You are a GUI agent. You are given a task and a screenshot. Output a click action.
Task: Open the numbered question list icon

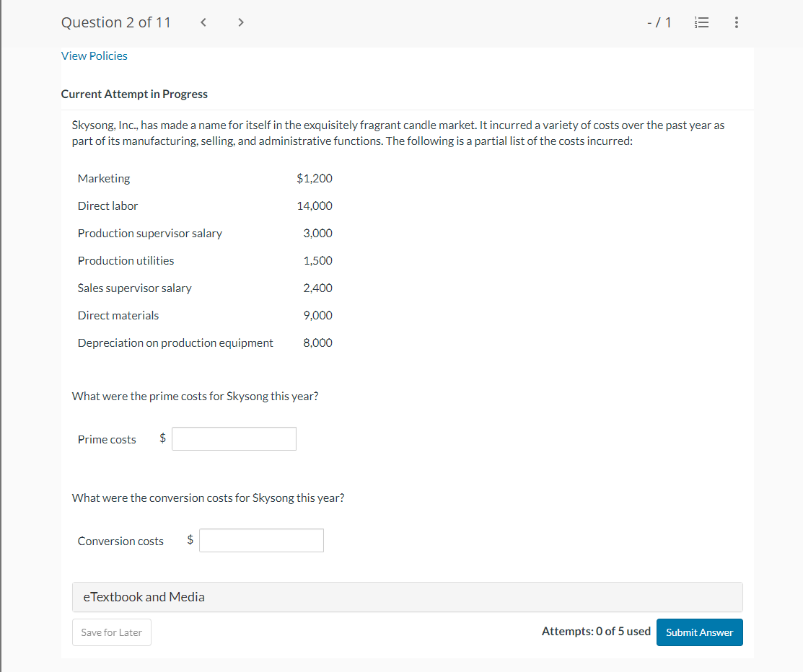click(x=701, y=22)
